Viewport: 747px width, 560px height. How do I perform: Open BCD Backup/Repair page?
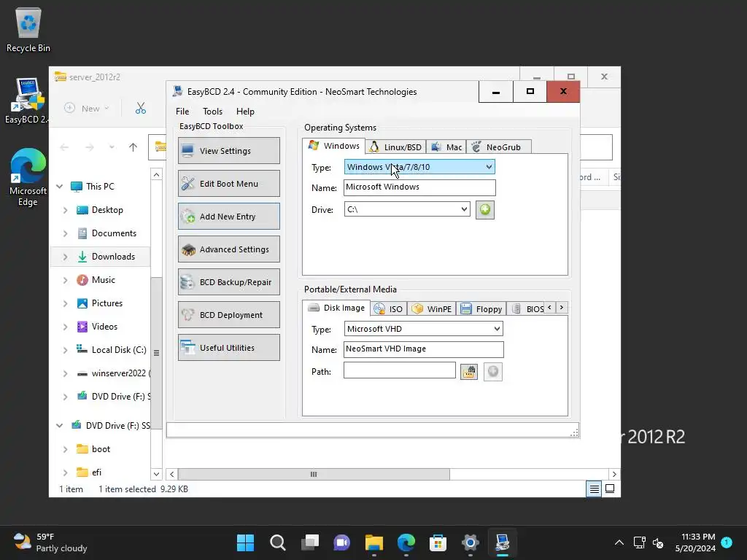[228, 282]
